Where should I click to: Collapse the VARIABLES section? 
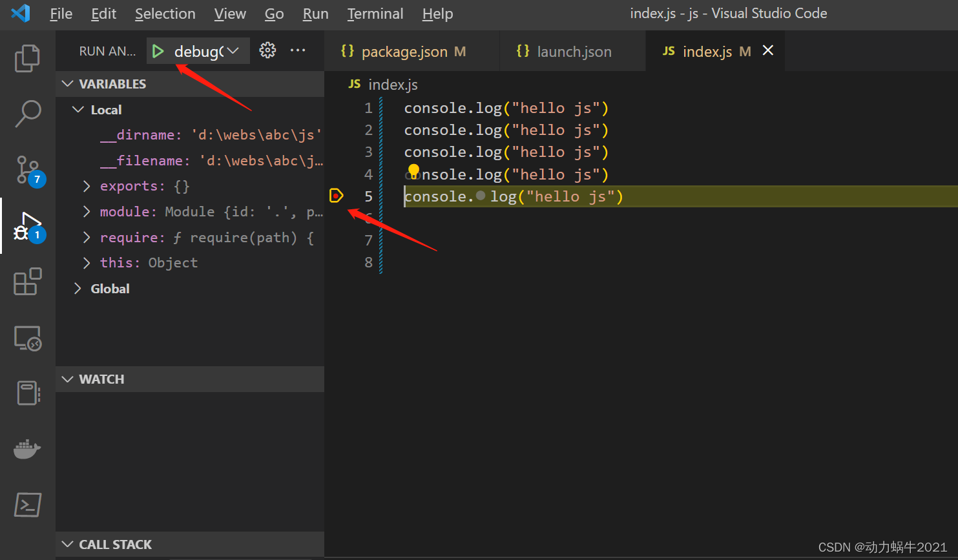pyautogui.click(x=67, y=84)
